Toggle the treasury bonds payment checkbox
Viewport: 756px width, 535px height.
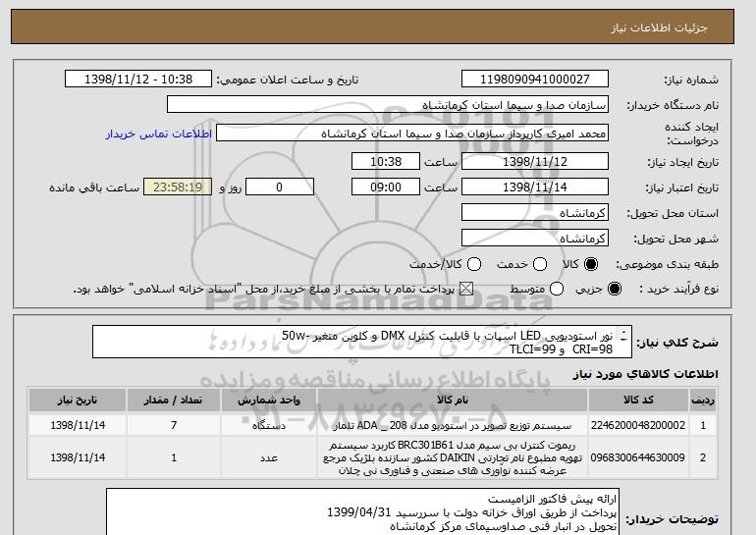tap(465, 289)
